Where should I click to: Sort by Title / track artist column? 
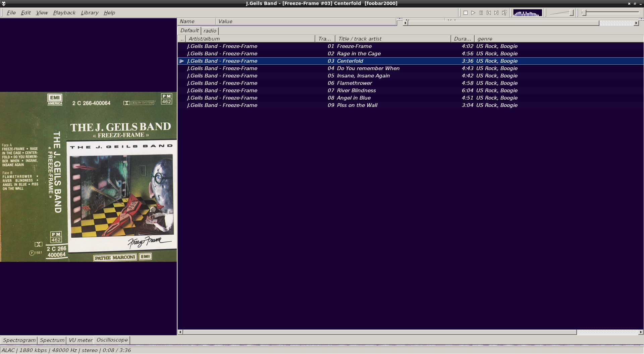click(x=393, y=39)
